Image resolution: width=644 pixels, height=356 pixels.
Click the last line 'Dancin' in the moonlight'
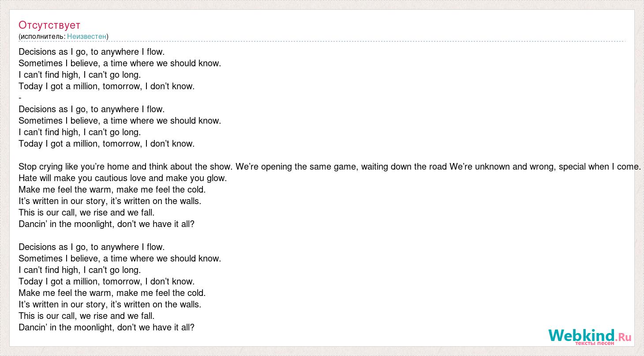coord(106,327)
